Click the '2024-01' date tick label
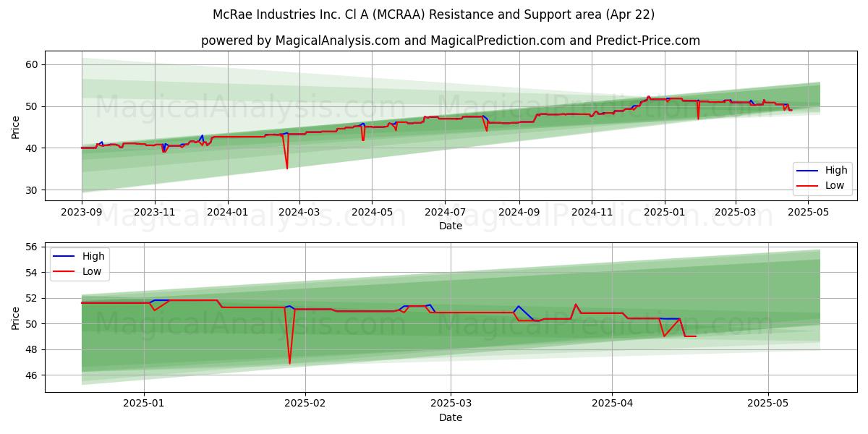 [228, 212]
